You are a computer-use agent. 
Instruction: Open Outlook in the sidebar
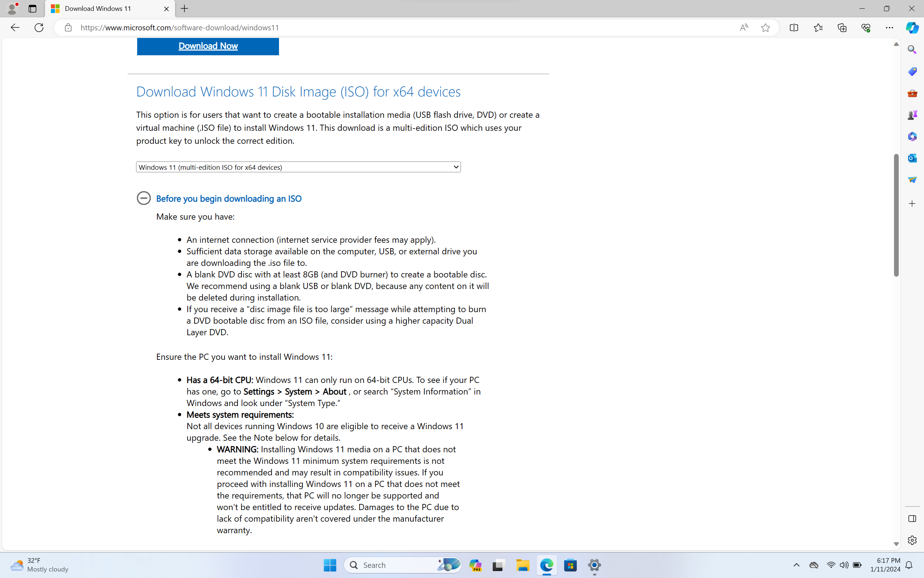tap(912, 158)
